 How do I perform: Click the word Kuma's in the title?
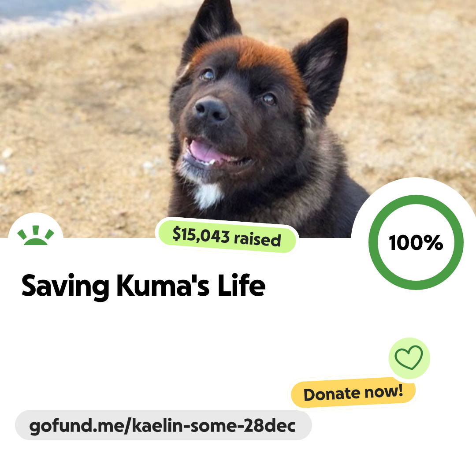pyautogui.click(x=164, y=286)
